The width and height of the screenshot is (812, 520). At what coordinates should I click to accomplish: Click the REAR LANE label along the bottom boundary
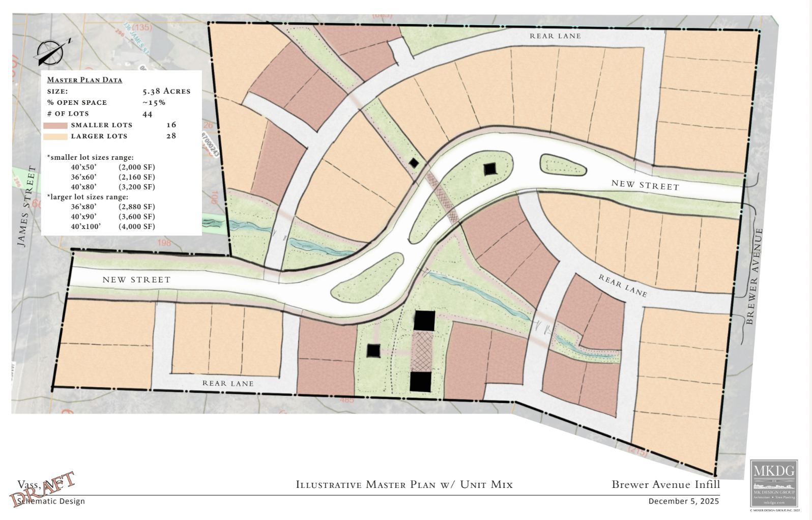pyautogui.click(x=228, y=384)
